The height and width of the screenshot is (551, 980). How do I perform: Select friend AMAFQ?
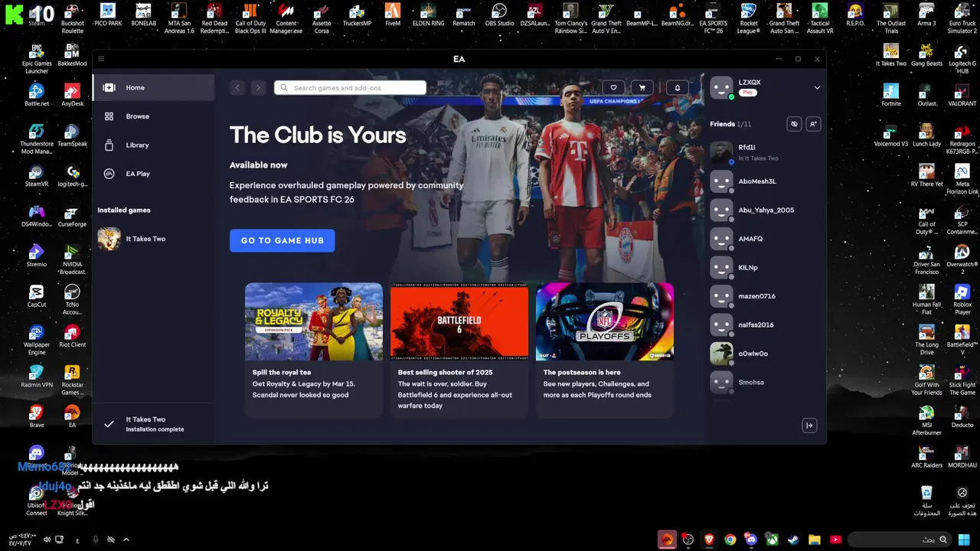click(x=766, y=239)
